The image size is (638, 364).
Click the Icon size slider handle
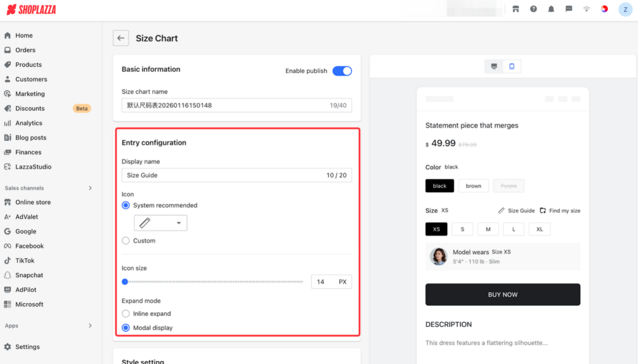coord(125,282)
